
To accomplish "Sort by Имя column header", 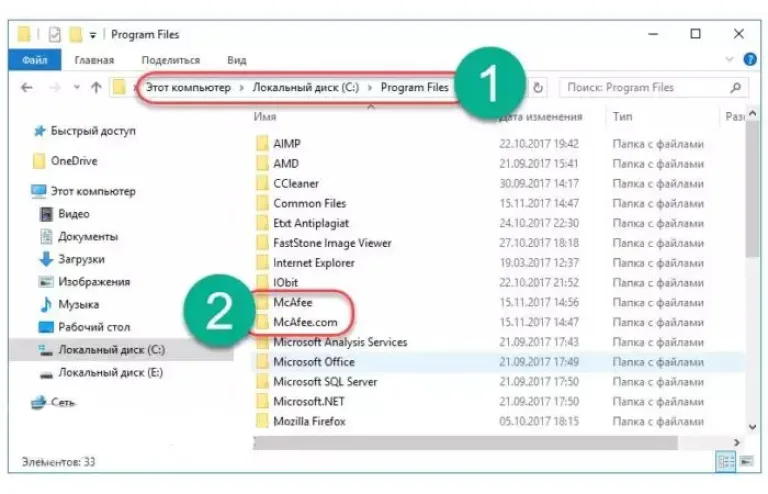I will pyautogui.click(x=265, y=117).
